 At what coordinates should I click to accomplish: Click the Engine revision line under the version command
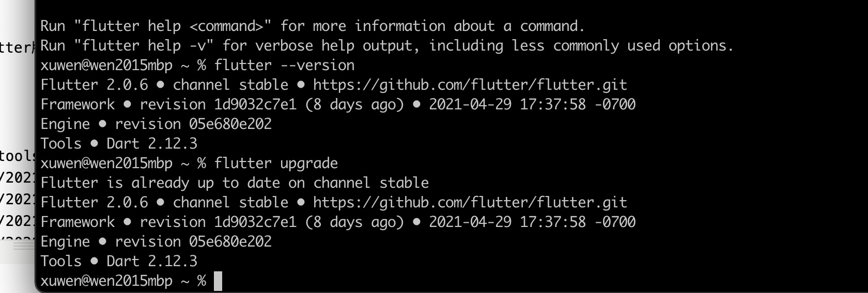tap(156, 124)
